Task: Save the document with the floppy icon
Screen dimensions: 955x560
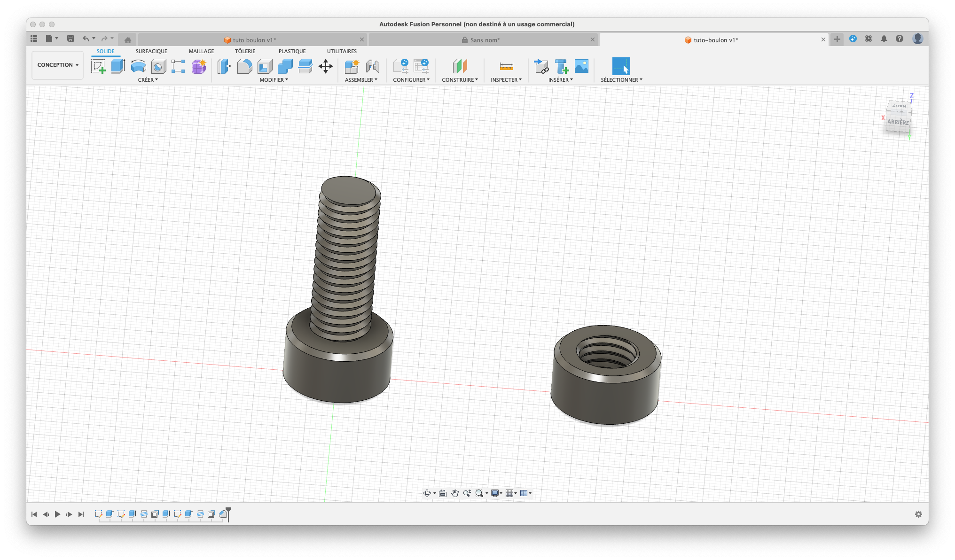Action: click(70, 39)
